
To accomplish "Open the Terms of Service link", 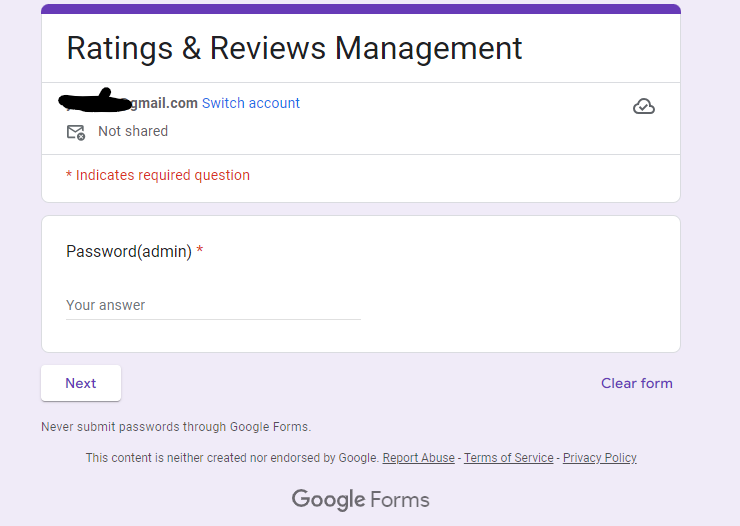I will [509, 458].
